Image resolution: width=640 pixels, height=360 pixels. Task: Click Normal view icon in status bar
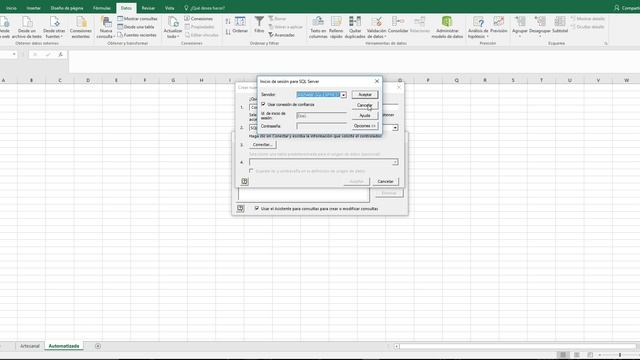[x=563, y=355]
